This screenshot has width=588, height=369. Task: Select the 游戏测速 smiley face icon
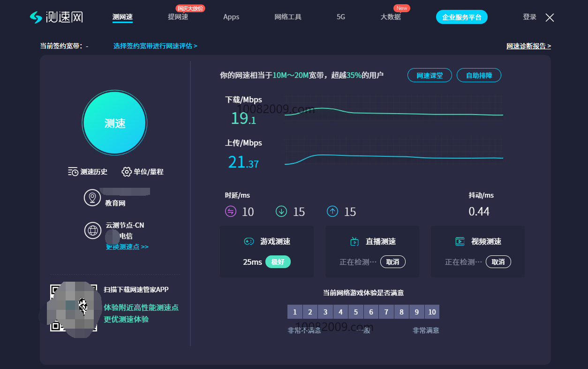[248, 241]
